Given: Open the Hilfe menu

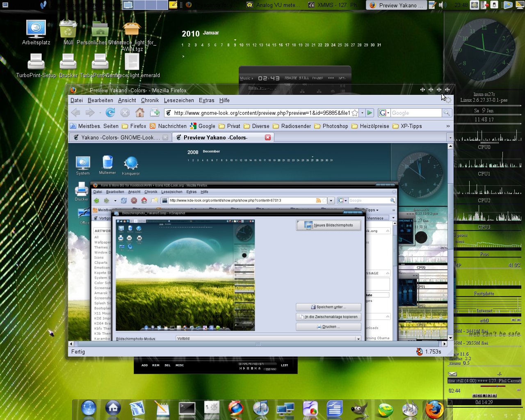Looking at the screenshot, I should pyautogui.click(x=224, y=100).
